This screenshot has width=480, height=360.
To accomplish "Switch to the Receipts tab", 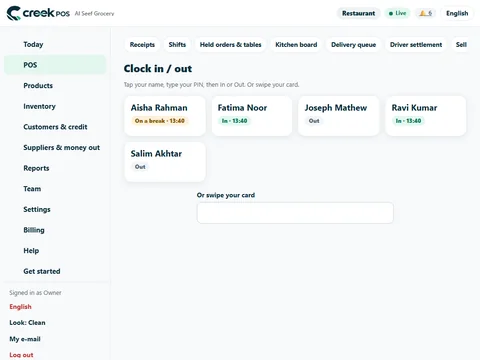I will coord(142,45).
